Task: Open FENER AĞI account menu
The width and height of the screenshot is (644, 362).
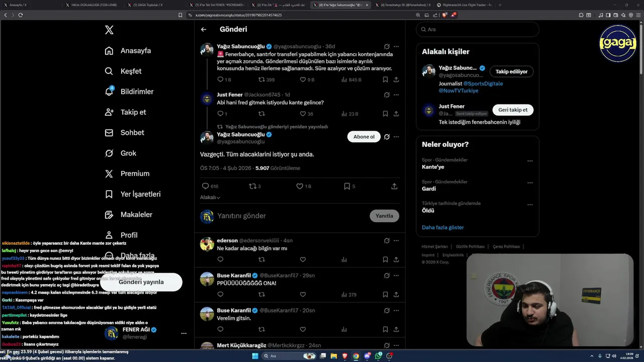Action: [146, 333]
